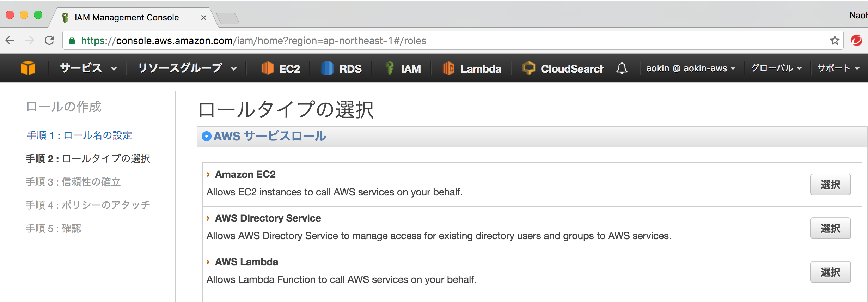Screen dimensions: 868x302
Task: Click 選択 for AWS Directory Service
Action: point(830,228)
